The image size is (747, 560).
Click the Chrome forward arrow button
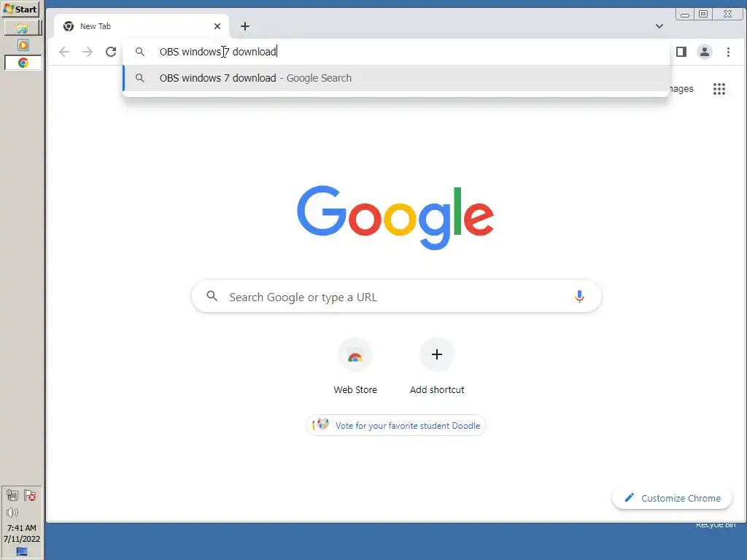[x=88, y=52]
